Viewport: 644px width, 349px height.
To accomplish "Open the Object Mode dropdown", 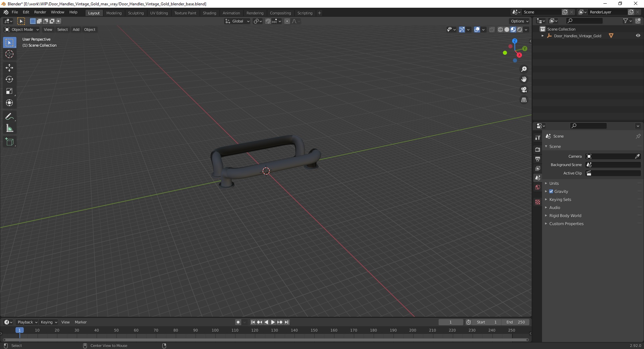I will click(x=22, y=30).
